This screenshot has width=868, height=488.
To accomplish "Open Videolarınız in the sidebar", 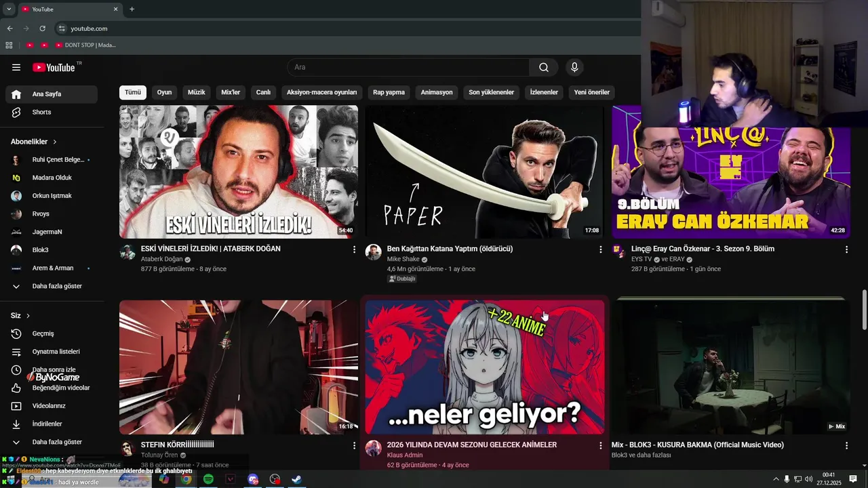I will pos(52,406).
